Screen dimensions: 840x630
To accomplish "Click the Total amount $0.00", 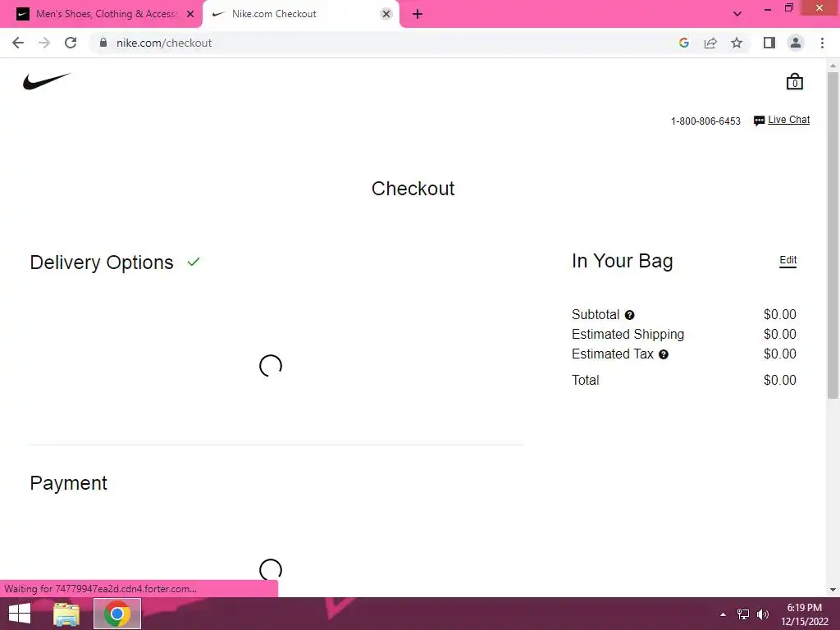I will coord(780,381).
